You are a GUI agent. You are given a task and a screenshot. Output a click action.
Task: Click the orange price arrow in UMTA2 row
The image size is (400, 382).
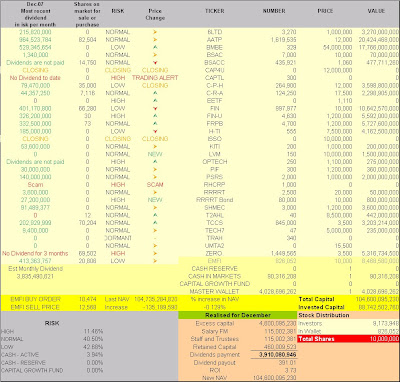click(x=155, y=246)
